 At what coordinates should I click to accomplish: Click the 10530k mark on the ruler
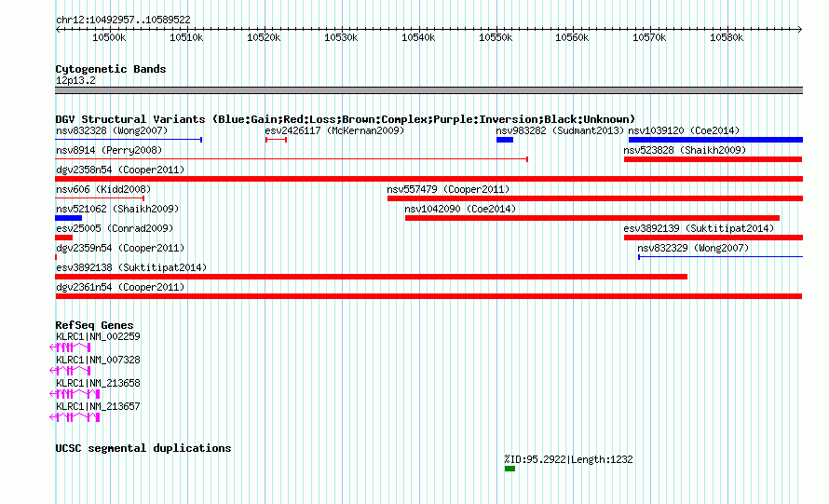(x=341, y=37)
